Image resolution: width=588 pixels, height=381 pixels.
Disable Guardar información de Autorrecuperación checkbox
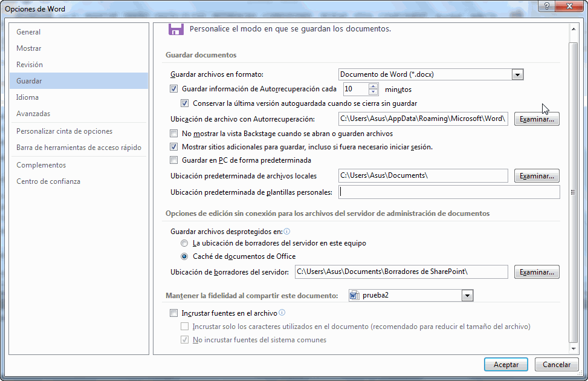[174, 89]
